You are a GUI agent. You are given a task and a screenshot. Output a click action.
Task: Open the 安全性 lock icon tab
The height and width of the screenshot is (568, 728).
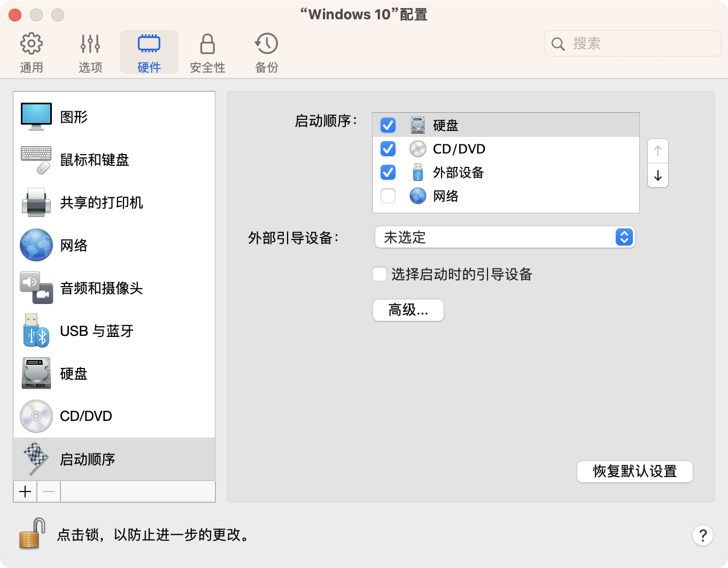(207, 44)
